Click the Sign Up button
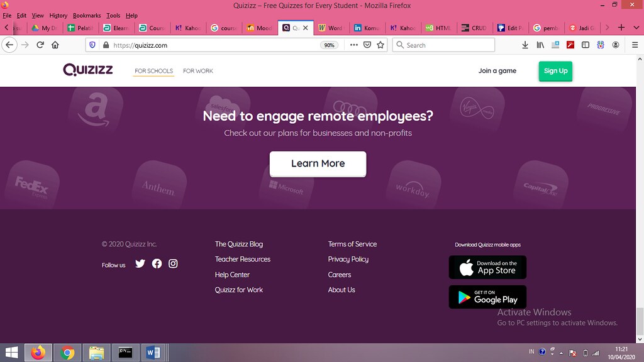The height and width of the screenshot is (362, 644). [555, 71]
